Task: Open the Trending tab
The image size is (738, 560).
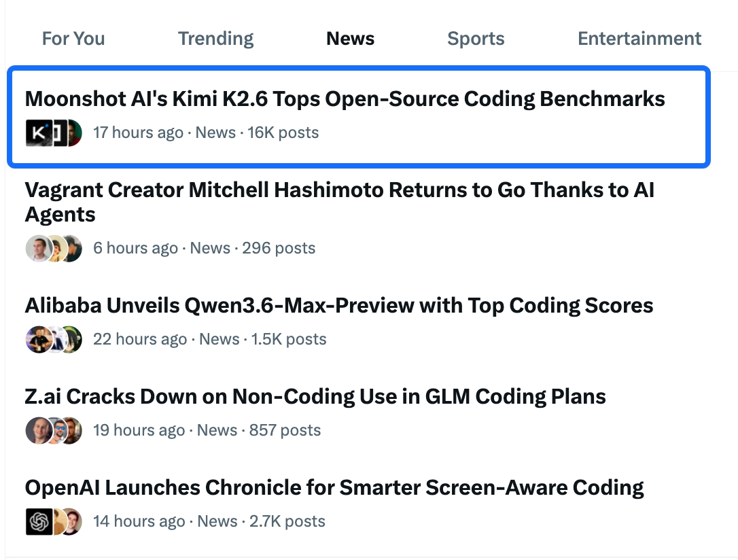Action: click(x=215, y=39)
